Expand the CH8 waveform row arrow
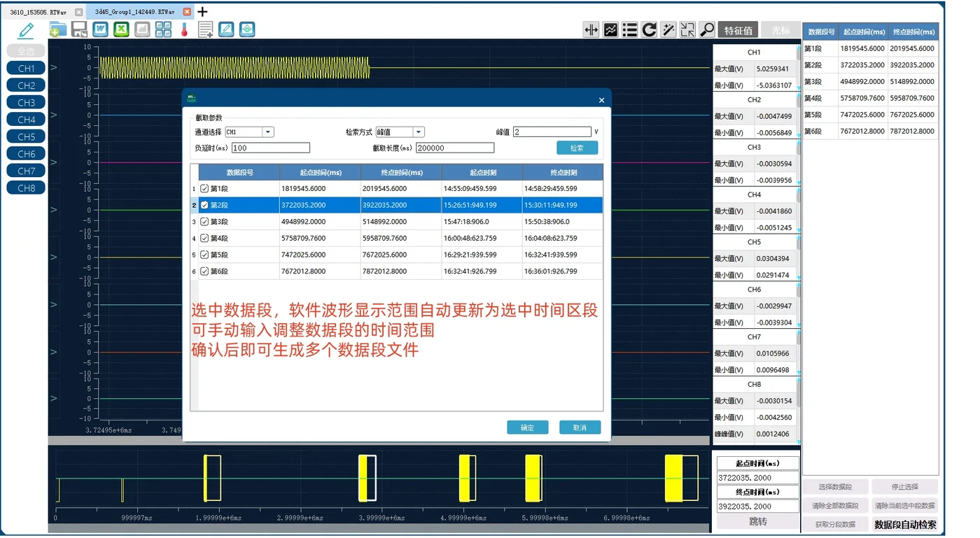This screenshot has width=980, height=538. (54, 398)
